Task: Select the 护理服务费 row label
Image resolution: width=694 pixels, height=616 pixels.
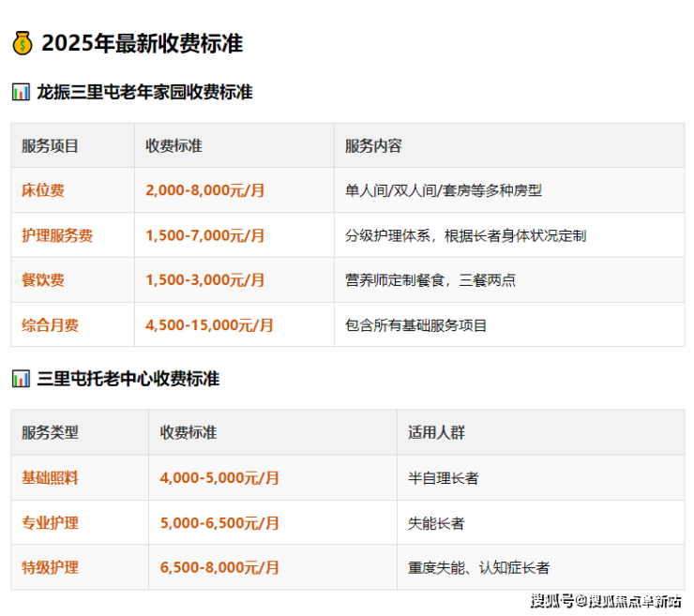Action: [57, 235]
